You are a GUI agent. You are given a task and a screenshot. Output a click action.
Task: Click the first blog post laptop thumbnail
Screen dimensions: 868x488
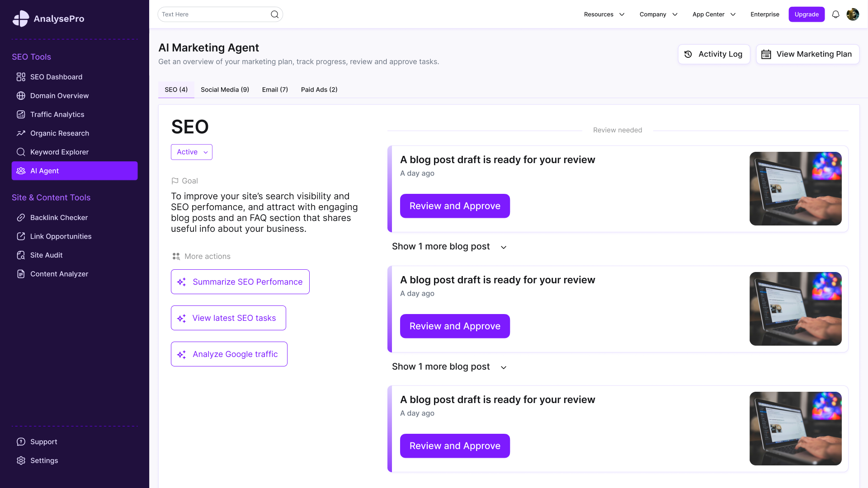(795, 188)
